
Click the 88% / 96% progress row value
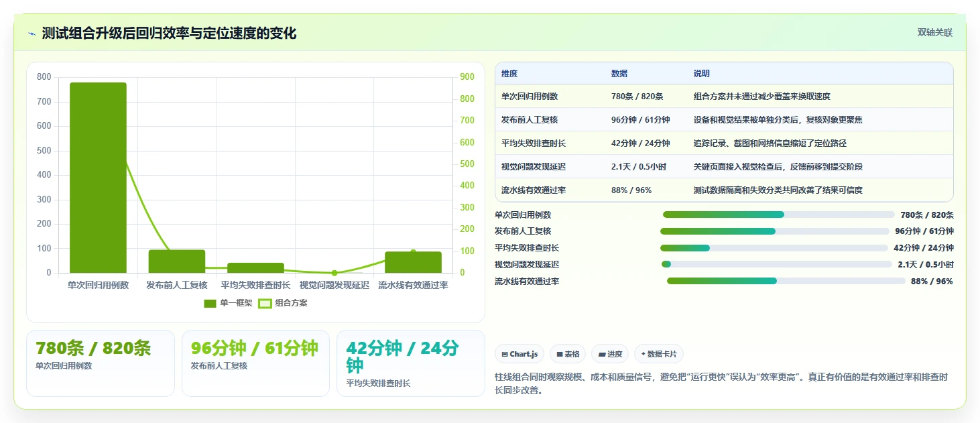click(x=932, y=282)
